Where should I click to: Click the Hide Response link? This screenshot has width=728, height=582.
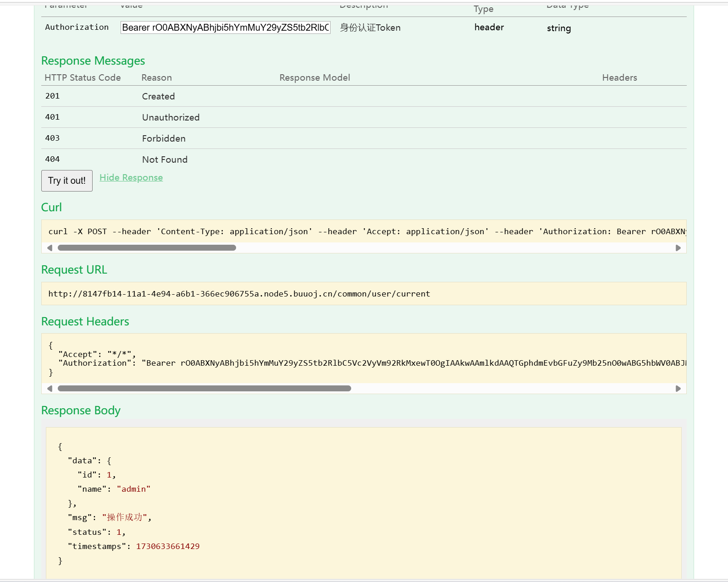[x=131, y=178]
